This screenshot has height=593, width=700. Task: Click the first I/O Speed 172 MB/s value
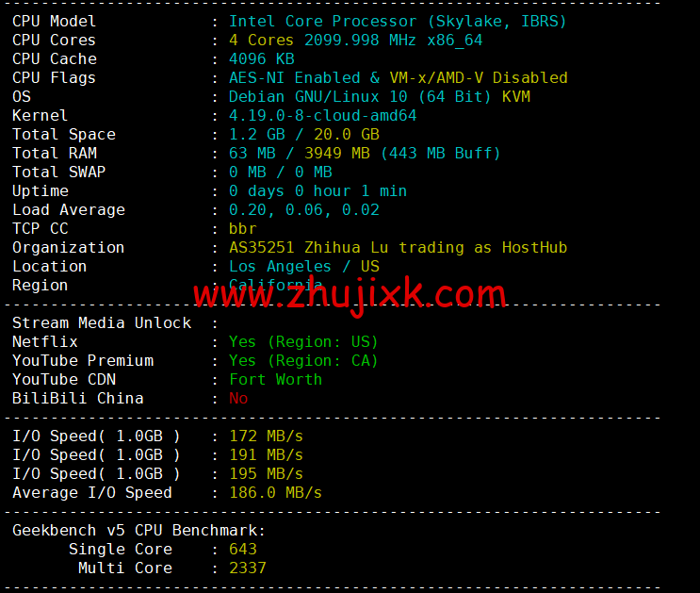point(266,437)
